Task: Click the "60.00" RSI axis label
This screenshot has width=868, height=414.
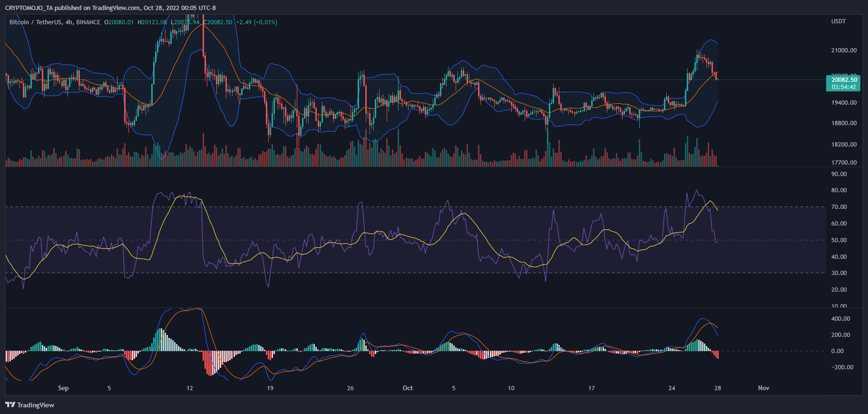Action: (839, 224)
